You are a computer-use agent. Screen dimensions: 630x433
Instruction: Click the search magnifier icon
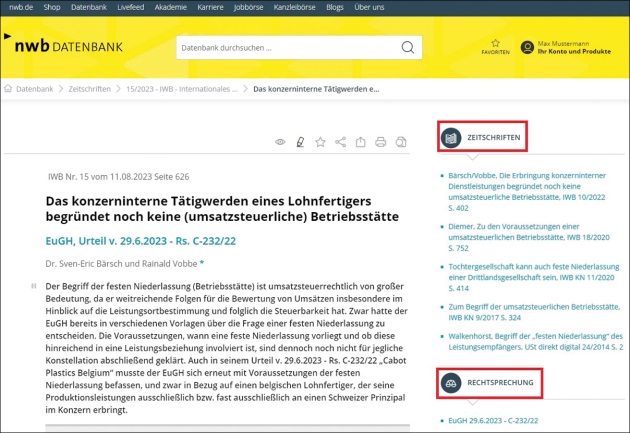point(407,47)
